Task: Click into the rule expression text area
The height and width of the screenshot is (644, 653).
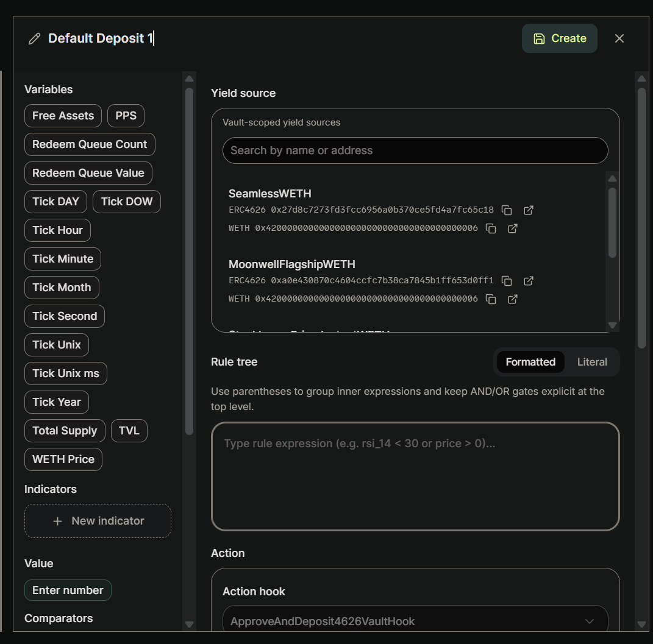Action: coord(415,476)
